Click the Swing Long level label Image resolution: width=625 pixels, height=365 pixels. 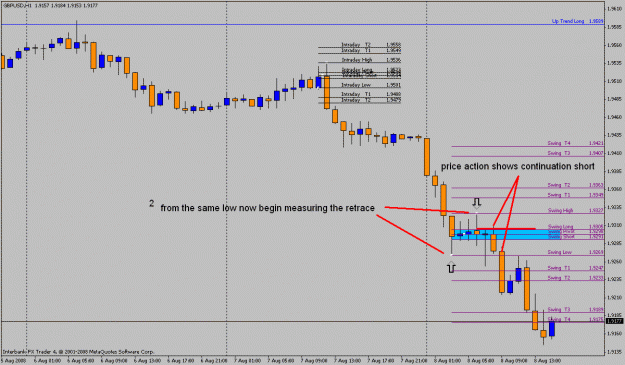[x=560, y=227]
